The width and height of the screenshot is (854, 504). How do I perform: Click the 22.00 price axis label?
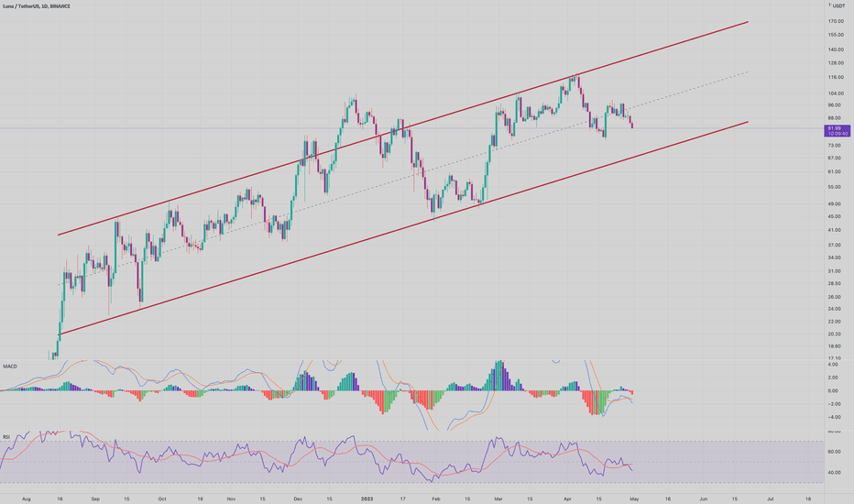pos(835,322)
